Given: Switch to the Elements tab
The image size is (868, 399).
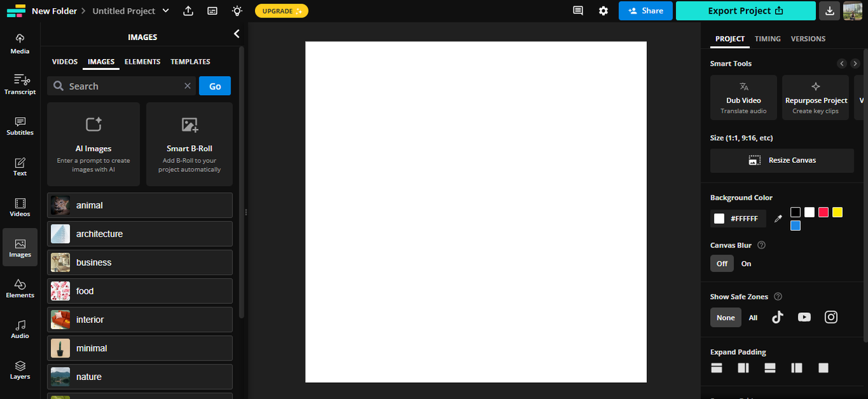Looking at the screenshot, I should coord(142,62).
